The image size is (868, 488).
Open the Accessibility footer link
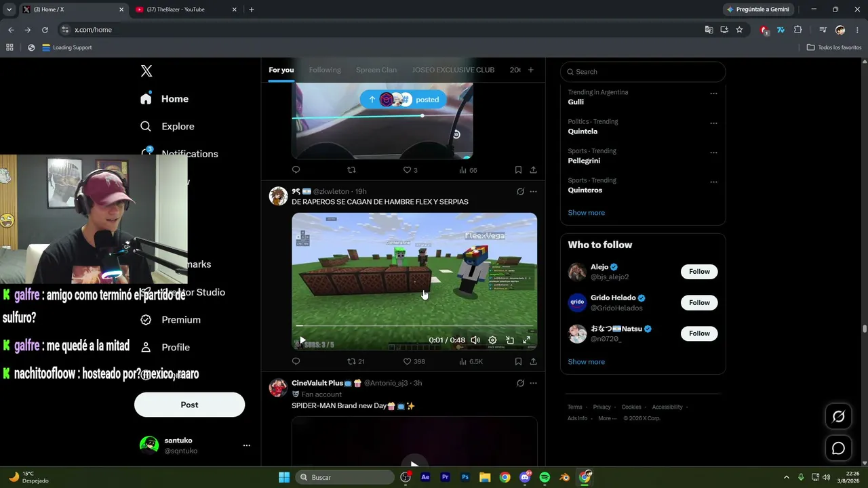(x=667, y=407)
